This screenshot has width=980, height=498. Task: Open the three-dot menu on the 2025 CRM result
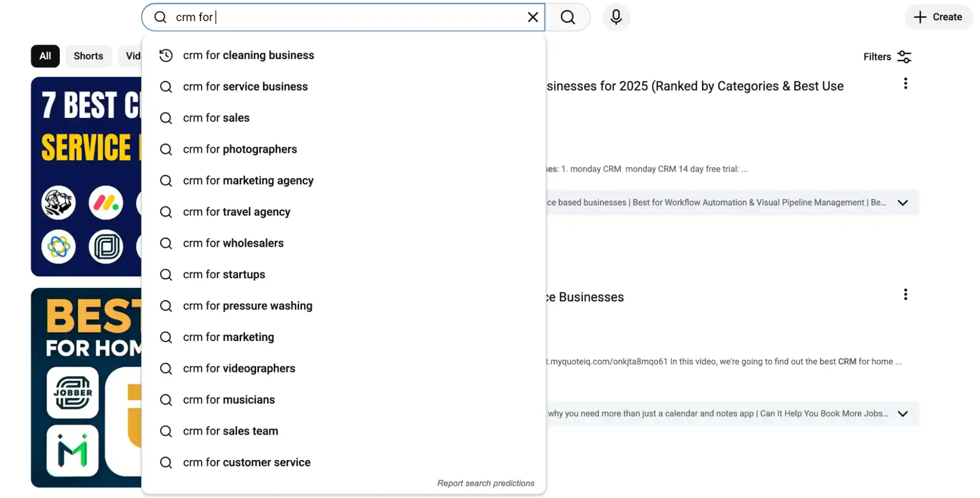pyautogui.click(x=905, y=83)
